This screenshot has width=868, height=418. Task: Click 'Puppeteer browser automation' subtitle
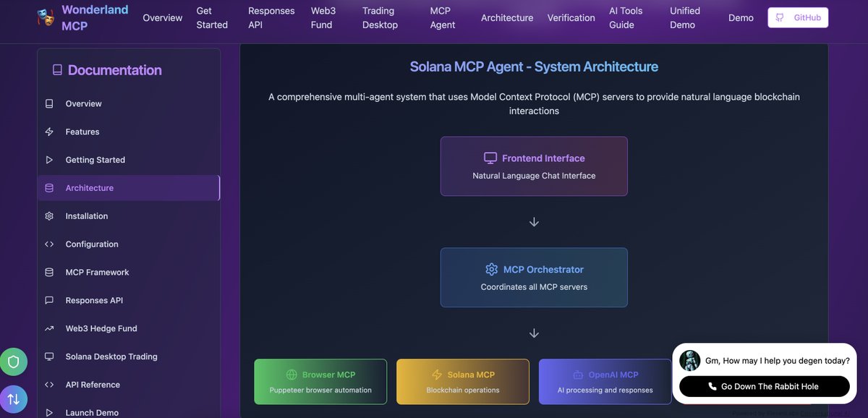click(320, 391)
